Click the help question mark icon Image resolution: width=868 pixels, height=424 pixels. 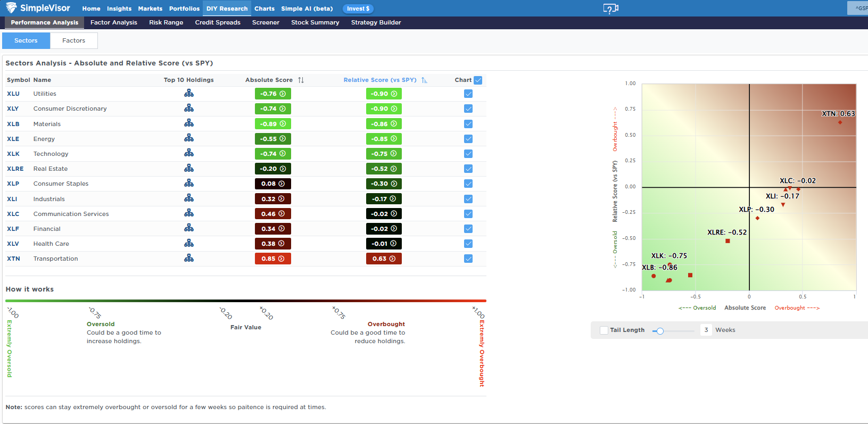tap(610, 9)
